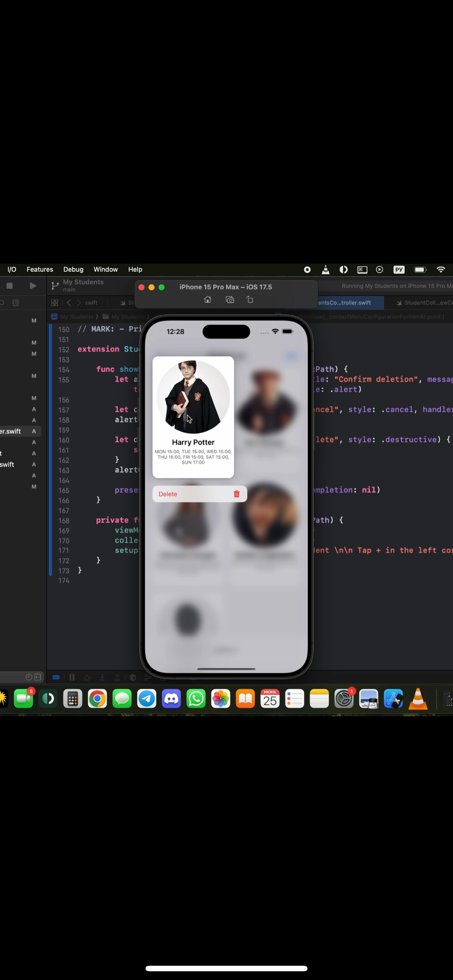Screen dimensions: 453x980
Task: Pause program execution in debug bar
Action: click(72, 678)
